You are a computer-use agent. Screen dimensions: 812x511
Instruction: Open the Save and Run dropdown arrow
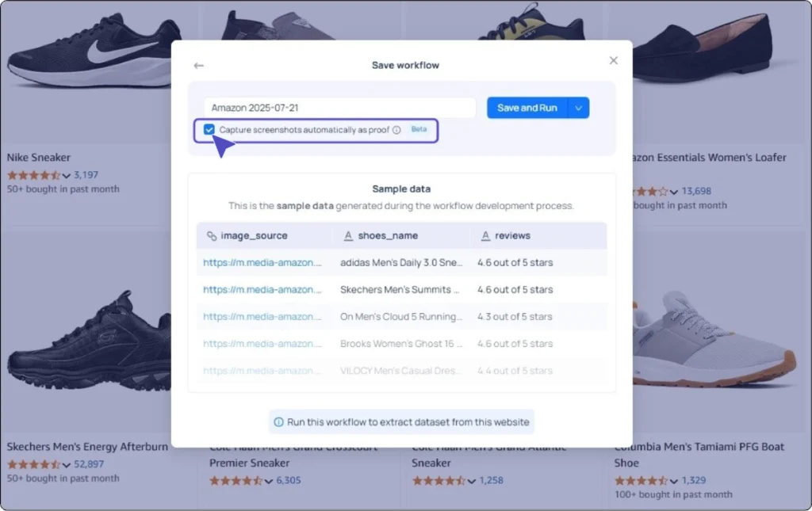pos(578,108)
